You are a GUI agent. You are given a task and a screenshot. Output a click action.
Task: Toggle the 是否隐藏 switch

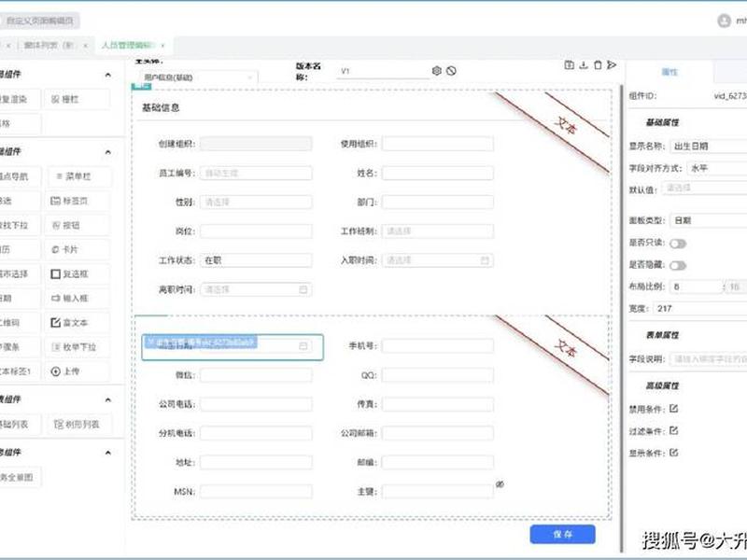(678, 265)
